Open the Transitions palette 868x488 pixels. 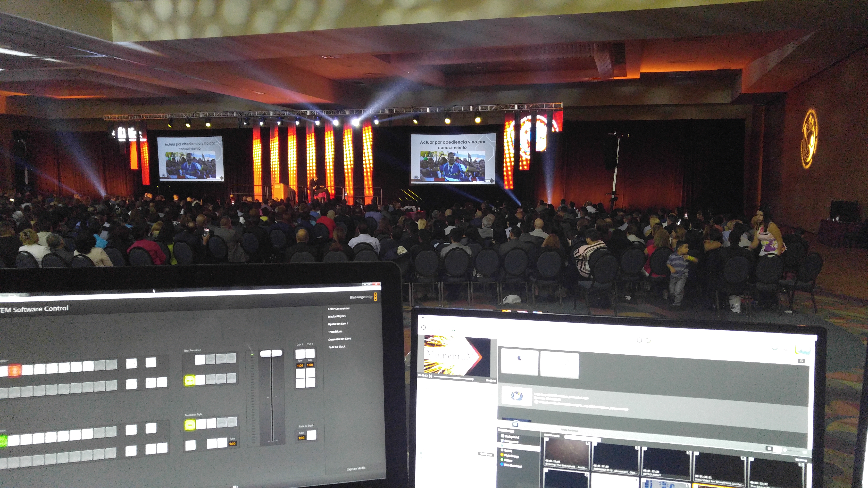click(x=335, y=332)
